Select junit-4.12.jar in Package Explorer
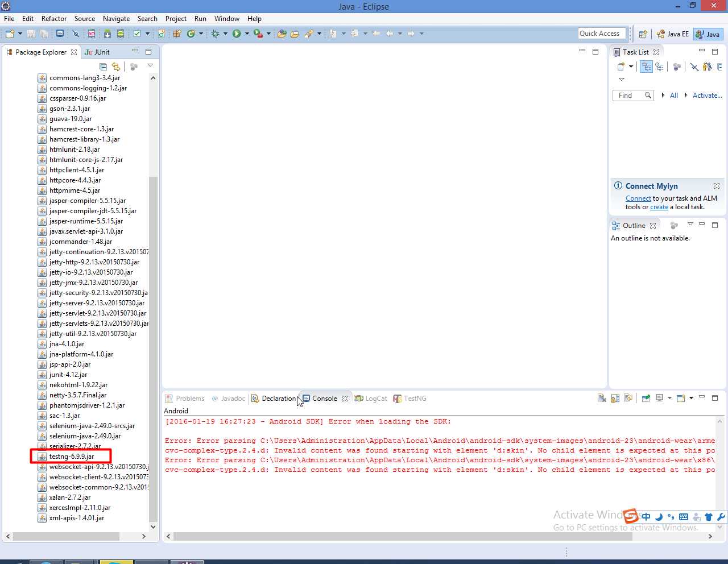728x564 pixels. pos(68,375)
